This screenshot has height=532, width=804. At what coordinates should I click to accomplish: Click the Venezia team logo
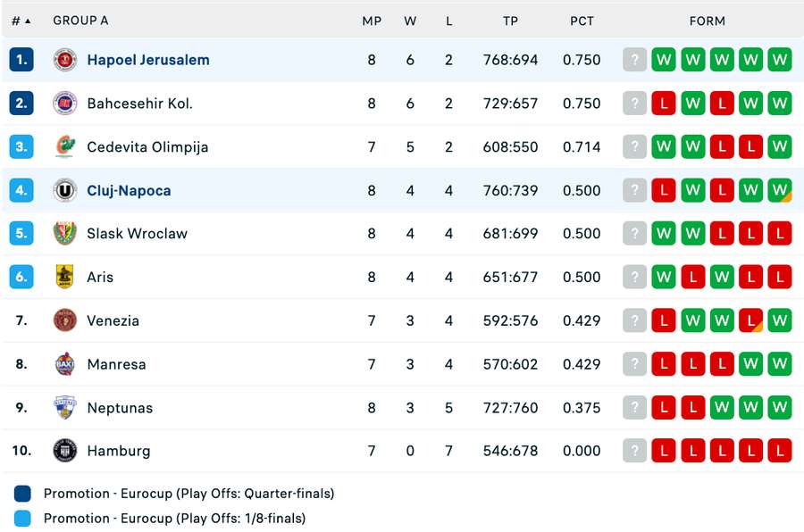click(65, 320)
